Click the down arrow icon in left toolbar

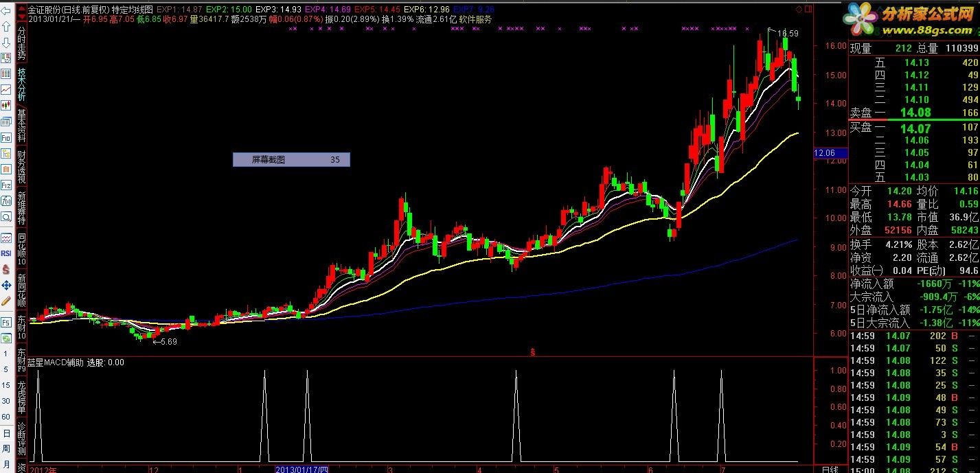pos(5,43)
